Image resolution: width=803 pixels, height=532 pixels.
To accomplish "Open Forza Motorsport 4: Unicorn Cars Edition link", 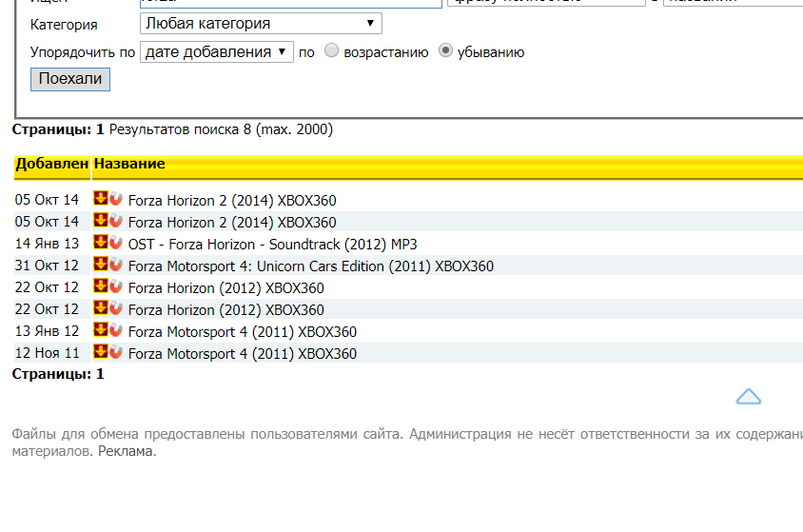I will (311, 266).
